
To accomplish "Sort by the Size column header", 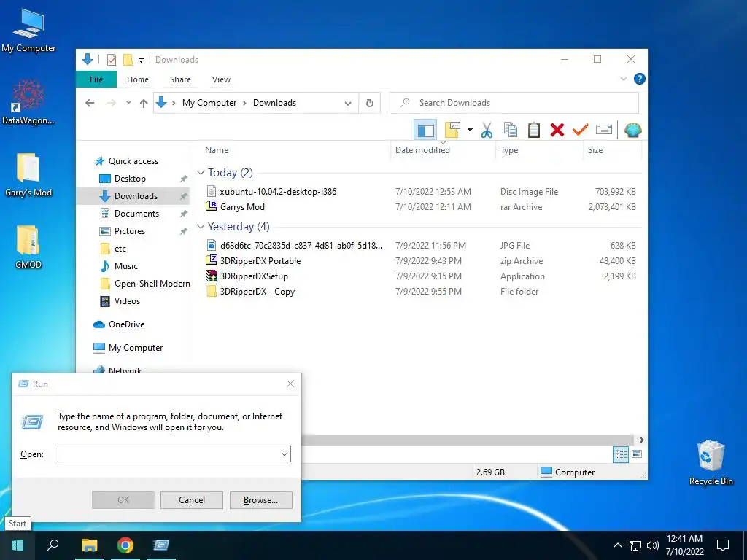I will click(595, 150).
